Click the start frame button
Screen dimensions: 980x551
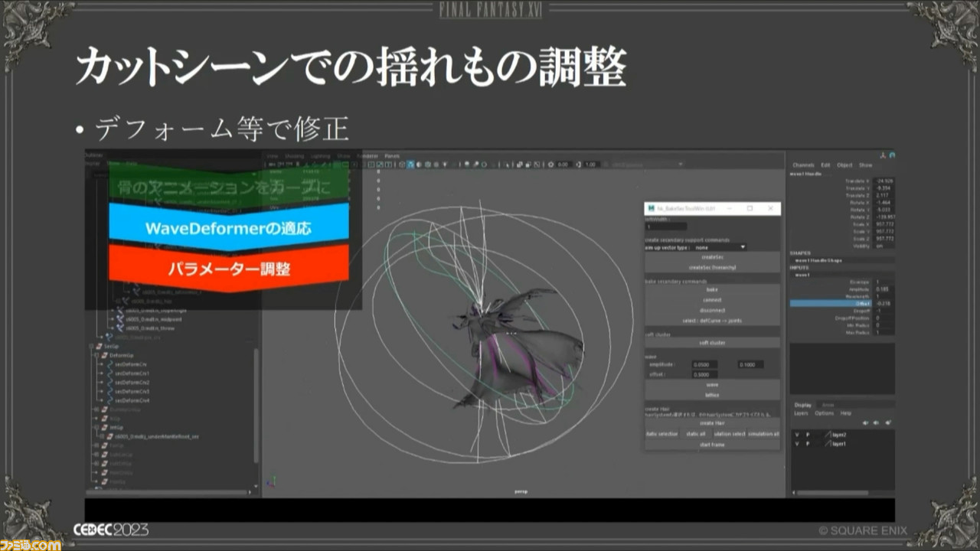click(x=712, y=445)
